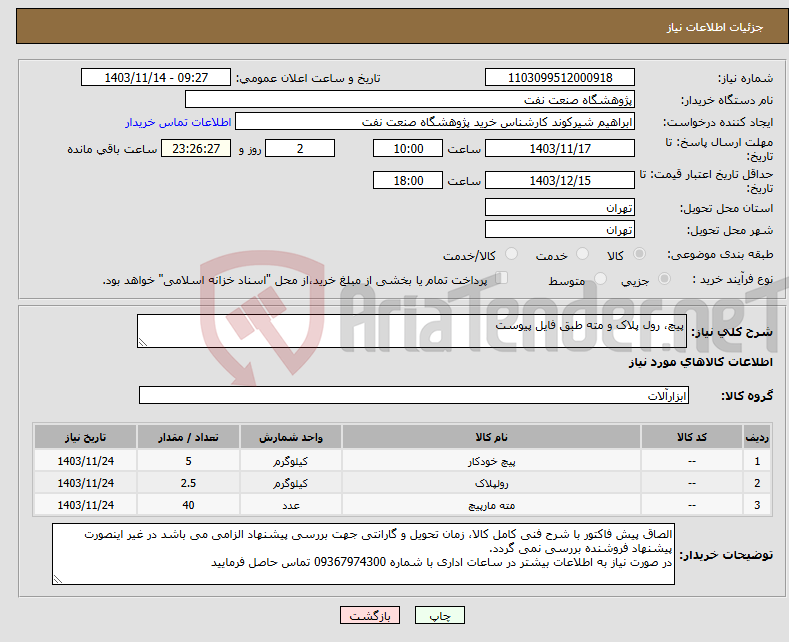The height and width of the screenshot is (642, 789).
Task: Click the price validity date 1403/12/15
Action: point(560,180)
